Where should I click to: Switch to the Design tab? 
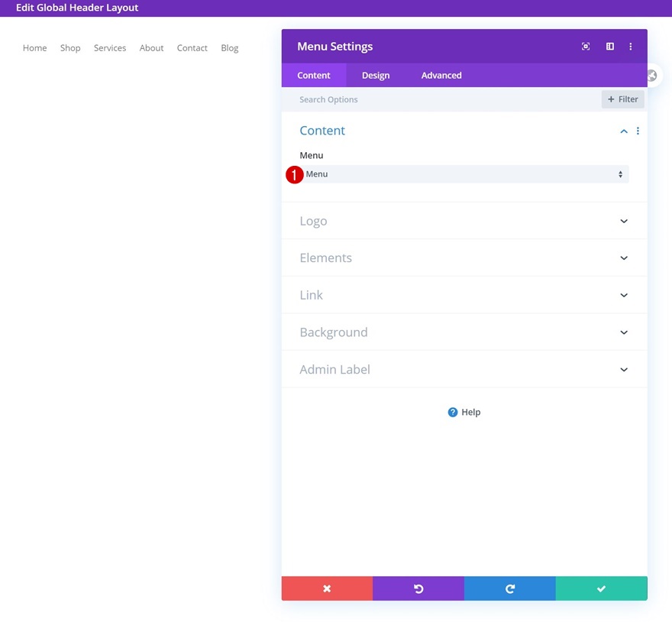coord(376,76)
